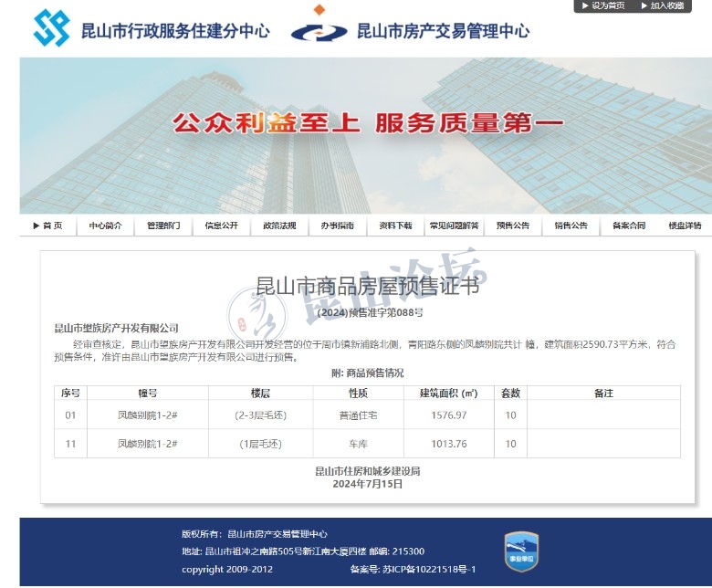
Task: Navigate to 办事指南 page
Action: pos(337,226)
